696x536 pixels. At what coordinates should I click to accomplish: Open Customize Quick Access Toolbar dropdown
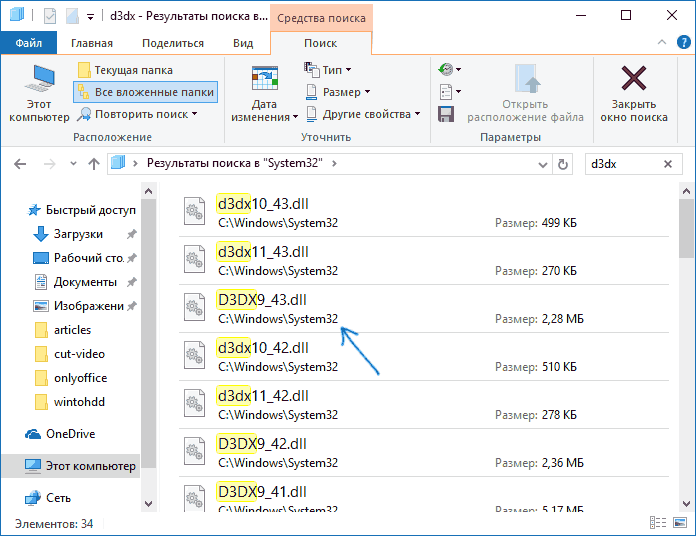coord(90,17)
